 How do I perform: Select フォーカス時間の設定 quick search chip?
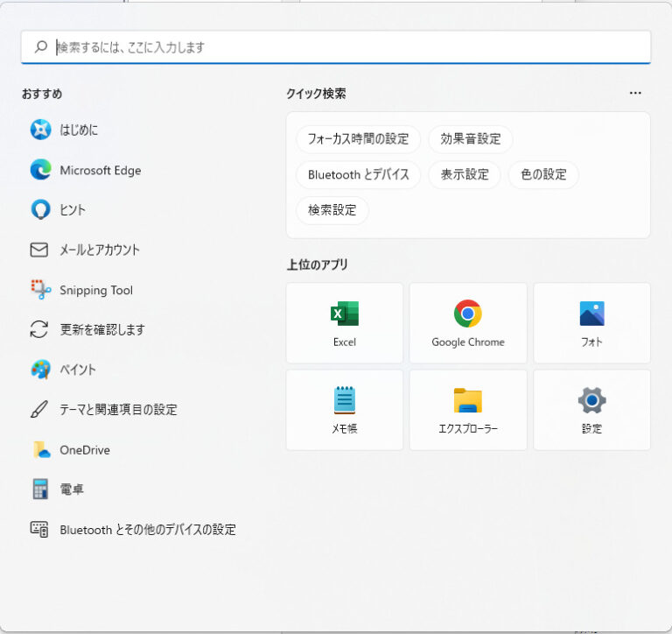(x=358, y=139)
